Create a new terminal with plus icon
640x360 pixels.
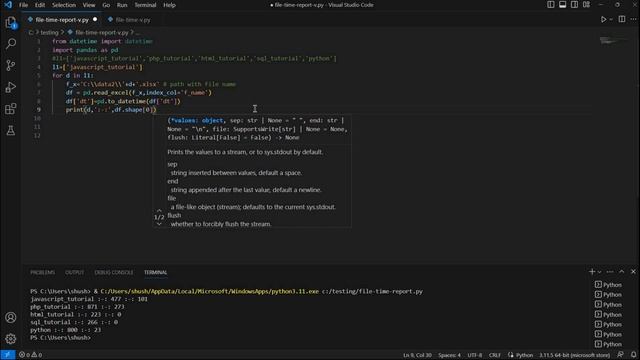[x=592, y=272]
